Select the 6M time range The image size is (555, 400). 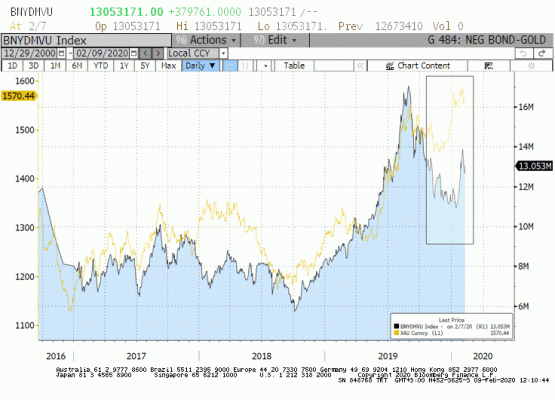(77, 66)
